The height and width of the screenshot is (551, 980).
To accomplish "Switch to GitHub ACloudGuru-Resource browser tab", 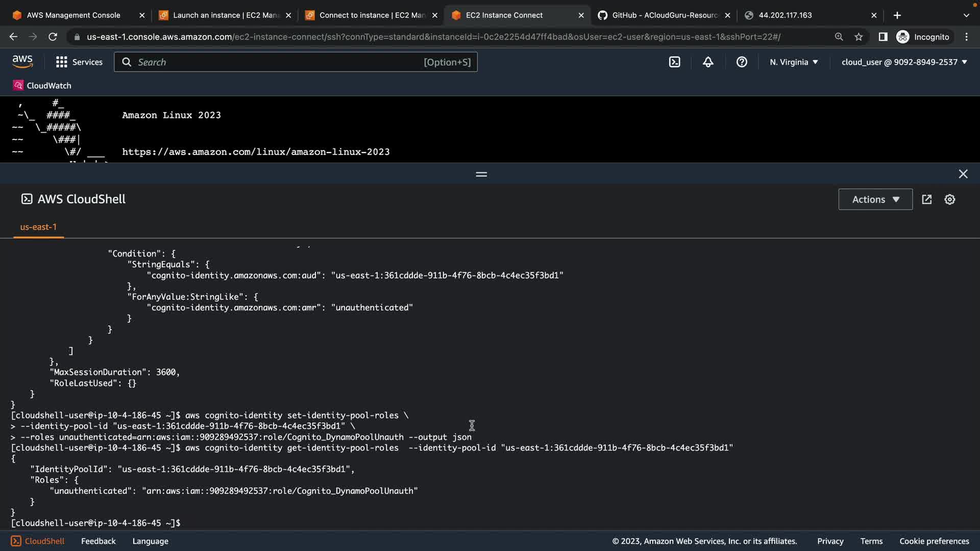I will (x=664, y=15).
